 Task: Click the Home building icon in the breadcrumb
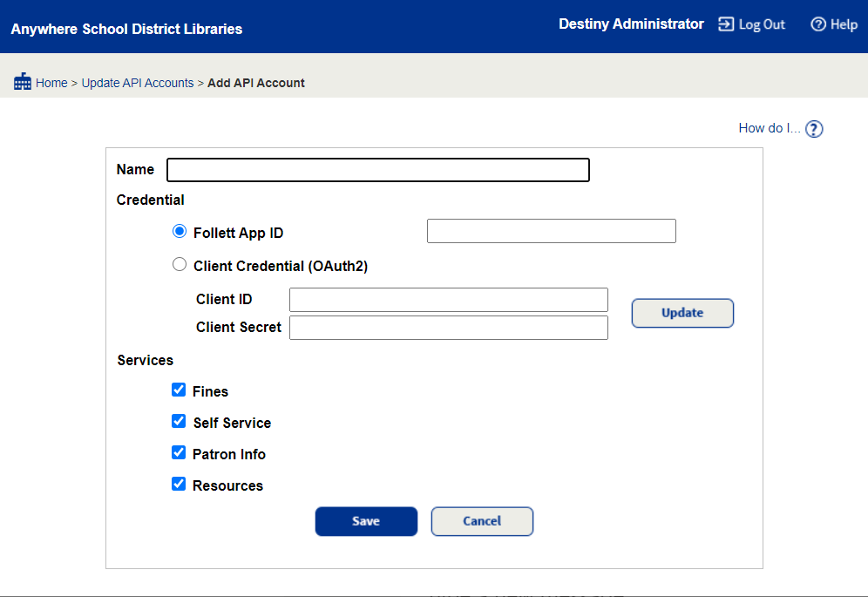click(x=23, y=81)
